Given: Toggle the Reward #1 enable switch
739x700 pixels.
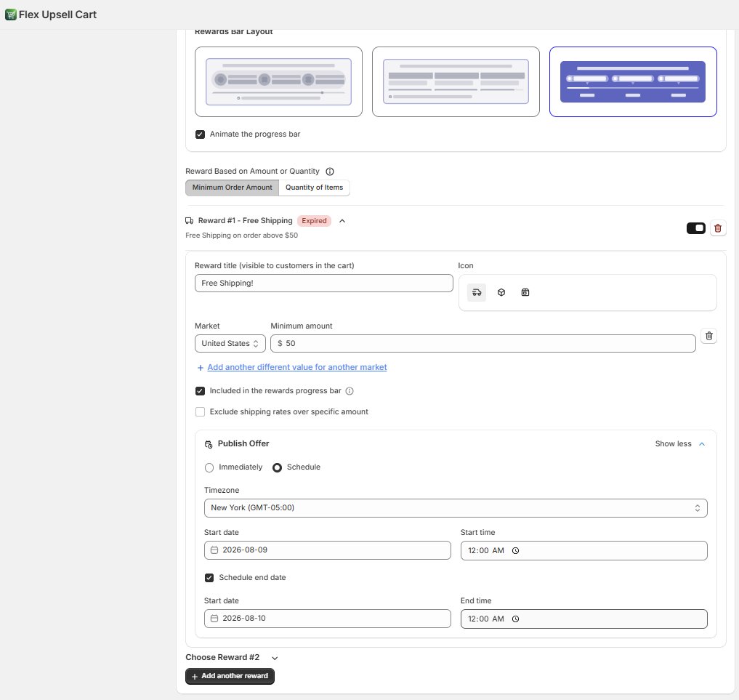Looking at the screenshot, I should (x=695, y=228).
